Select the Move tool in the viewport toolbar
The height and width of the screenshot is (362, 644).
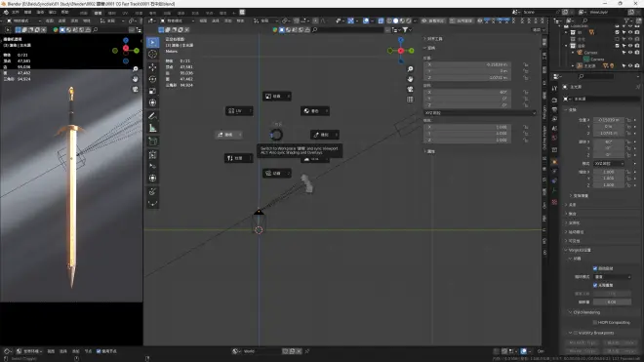coord(153,67)
